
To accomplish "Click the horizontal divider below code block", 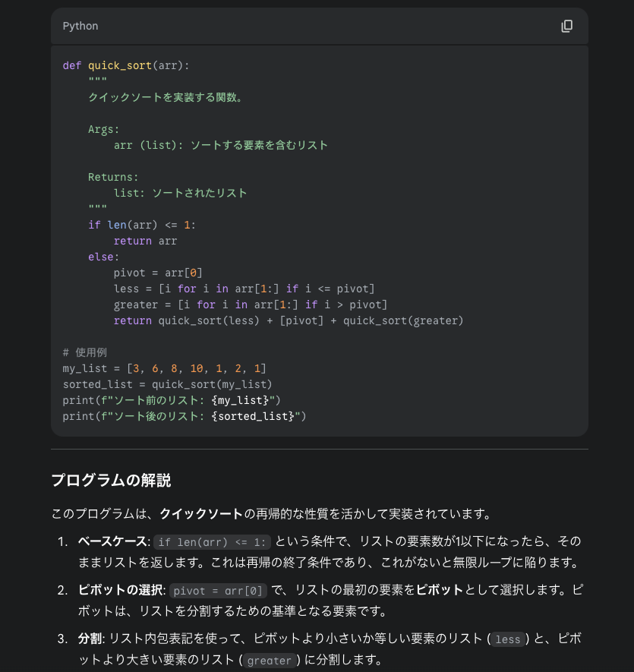I will (320, 450).
